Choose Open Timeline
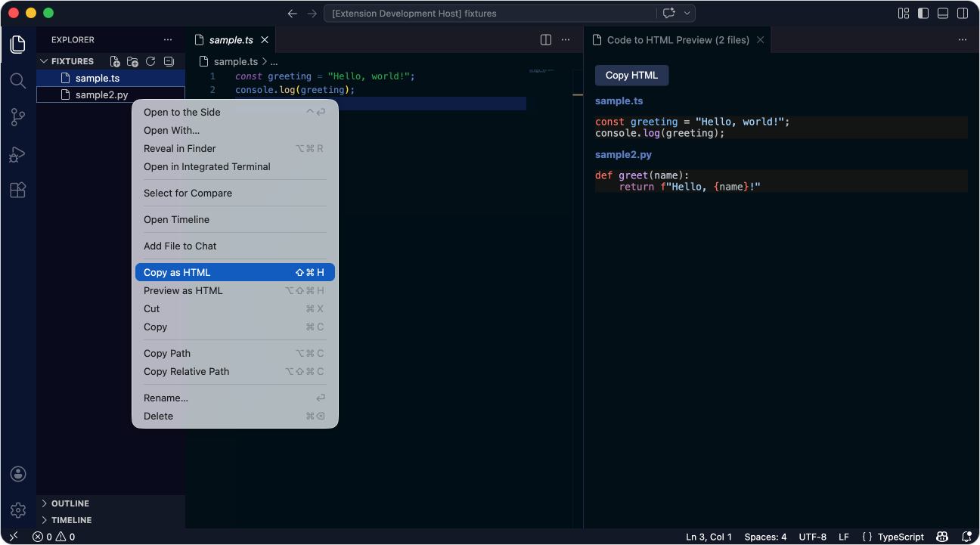This screenshot has width=980, height=545. point(235,219)
